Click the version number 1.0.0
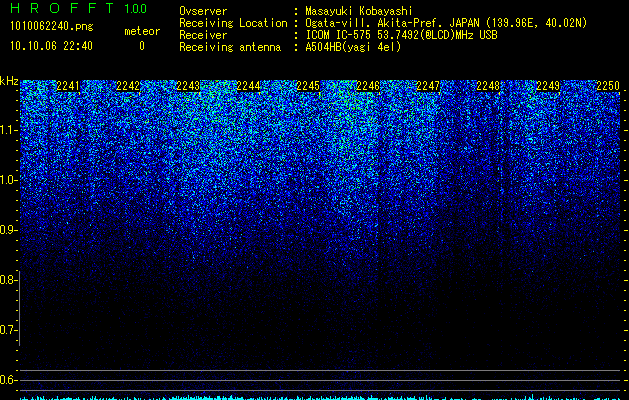Screen dimensions: 629x400 [135, 8]
